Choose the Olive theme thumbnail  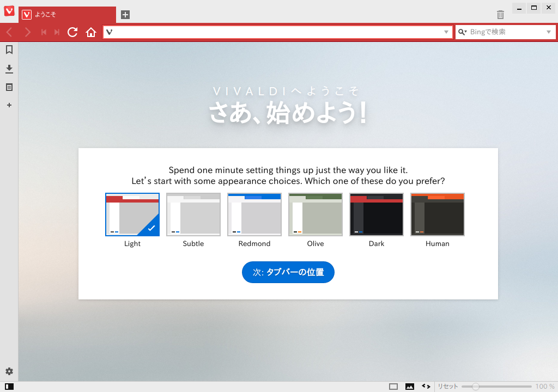click(x=316, y=215)
